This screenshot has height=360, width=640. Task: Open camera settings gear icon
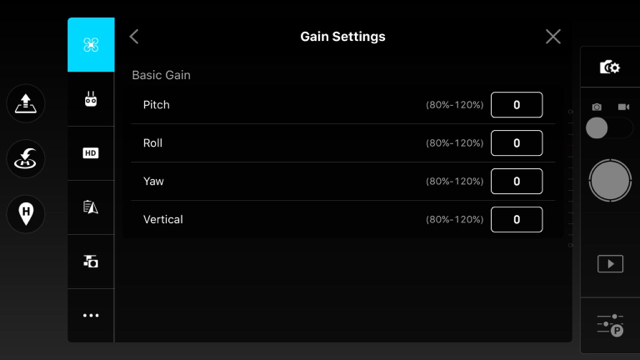(610, 67)
